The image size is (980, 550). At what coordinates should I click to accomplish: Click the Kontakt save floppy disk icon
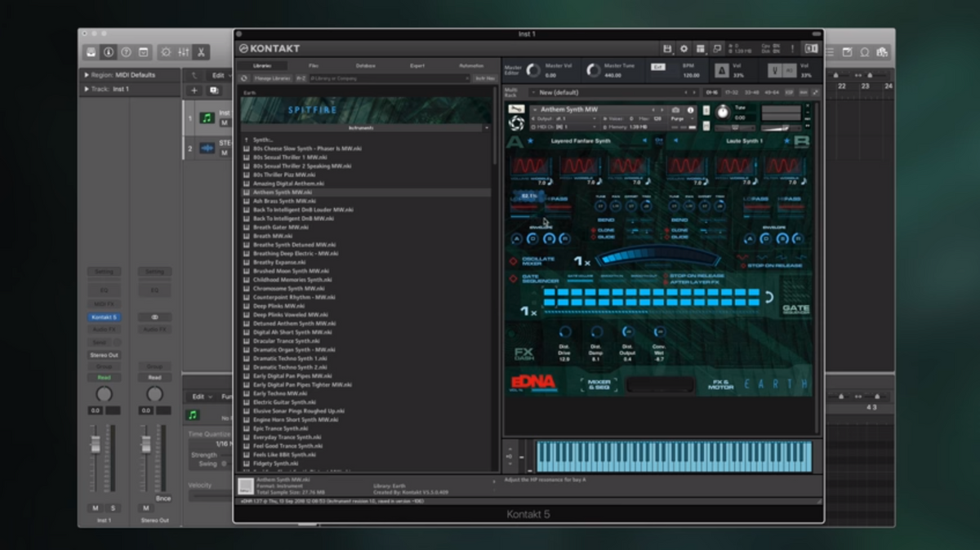tap(667, 49)
